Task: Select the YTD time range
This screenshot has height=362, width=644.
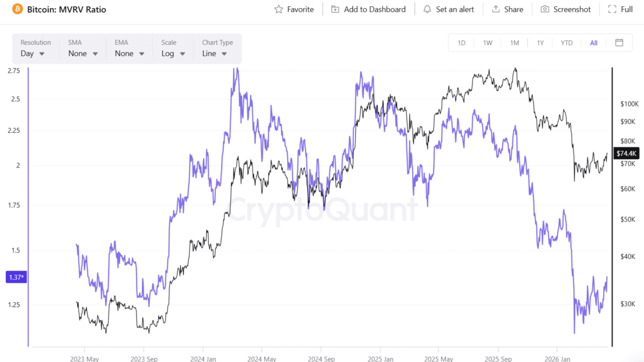Action: [567, 43]
